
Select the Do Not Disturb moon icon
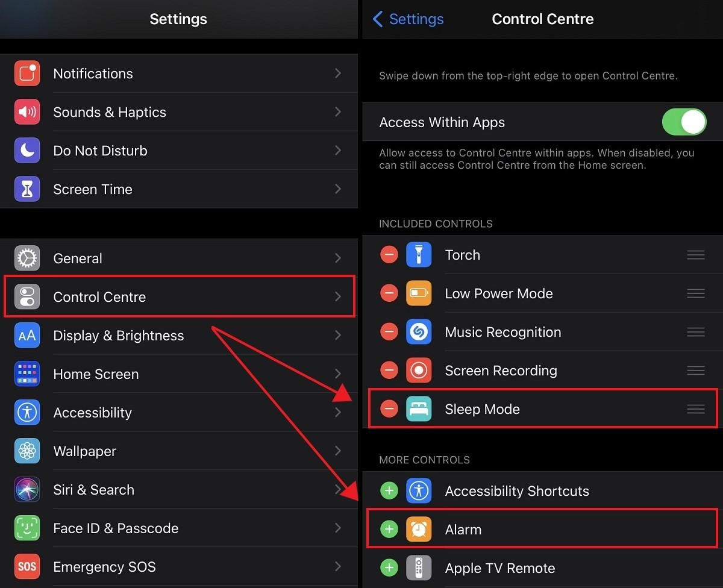tap(27, 150)
